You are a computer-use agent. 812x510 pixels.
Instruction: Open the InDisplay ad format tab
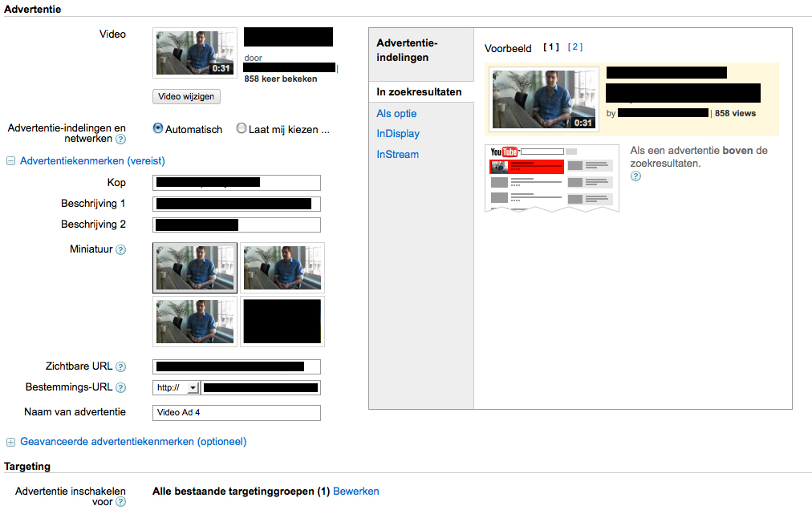(398, 134)
